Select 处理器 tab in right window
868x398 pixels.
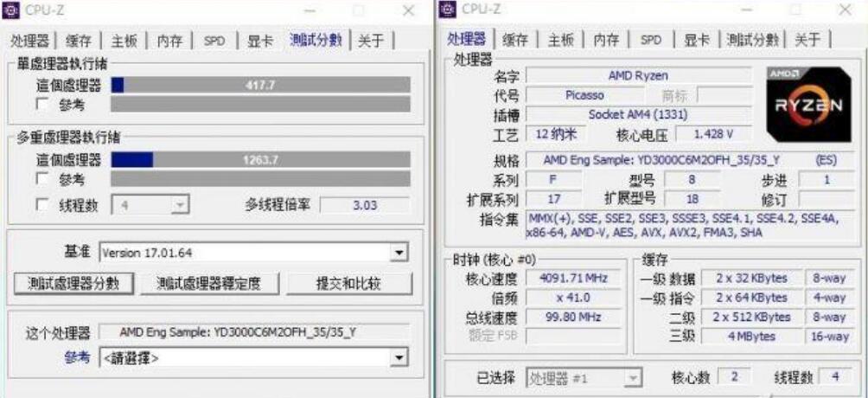click(x=466, y=39)
